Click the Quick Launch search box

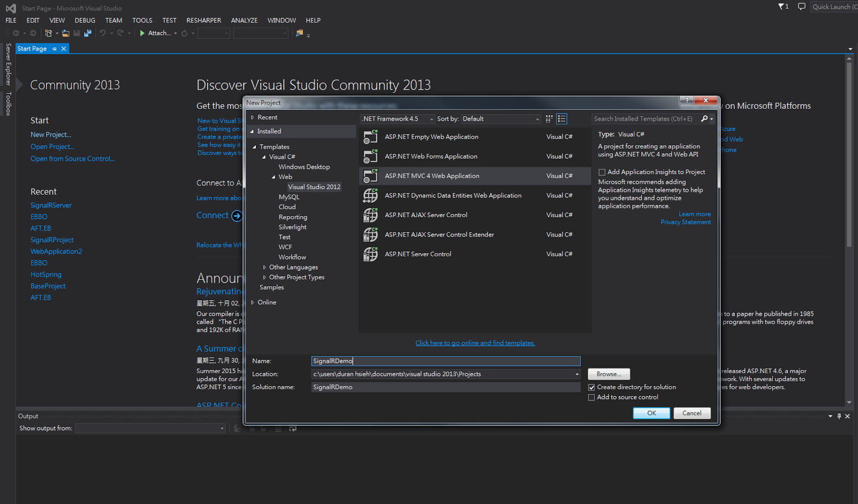point(834,7)
